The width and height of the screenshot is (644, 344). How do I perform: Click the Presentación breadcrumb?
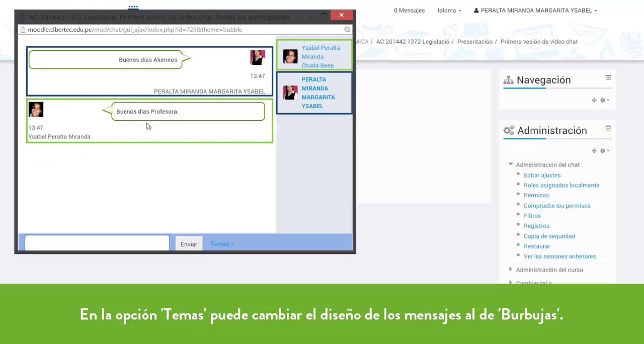(x=475, y=42)
